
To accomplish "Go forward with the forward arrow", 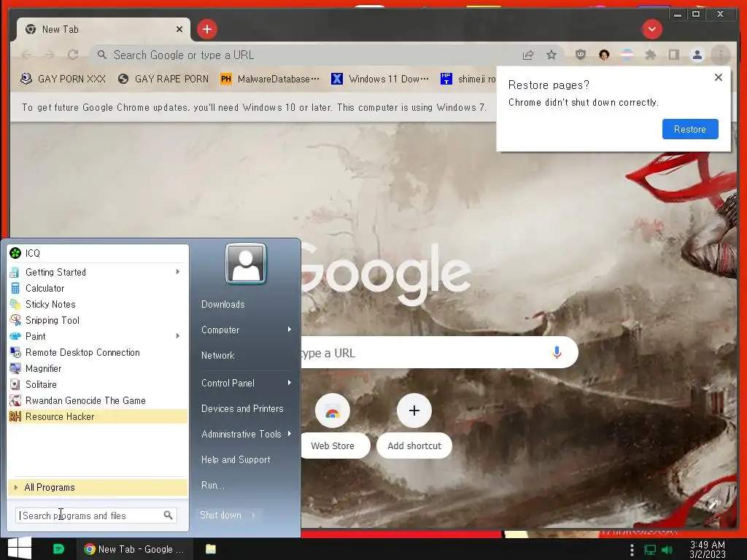I will point(50,55).
